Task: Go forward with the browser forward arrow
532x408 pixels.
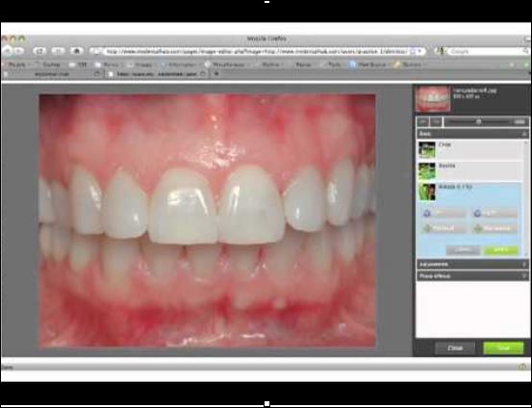Action: (x=19, y=51)
